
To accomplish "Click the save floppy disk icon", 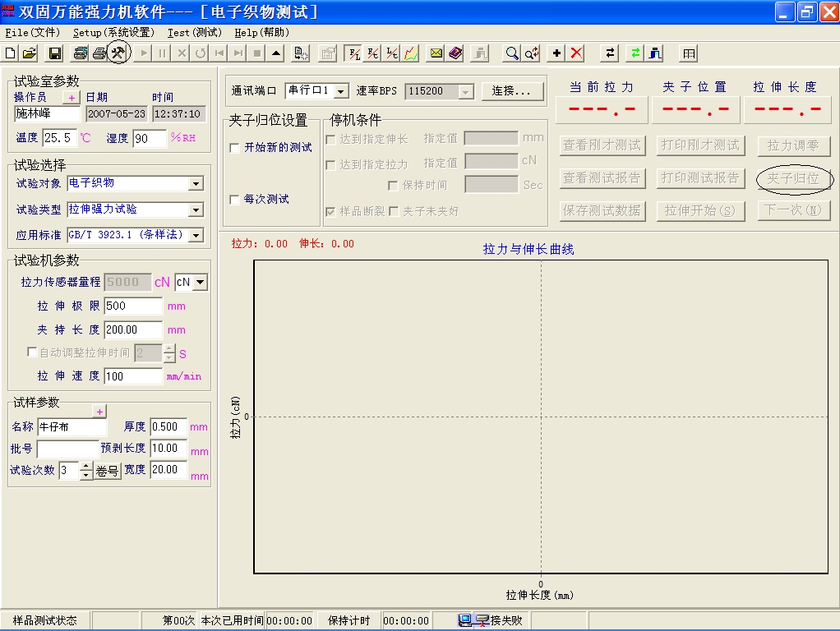I will [55, 53].
